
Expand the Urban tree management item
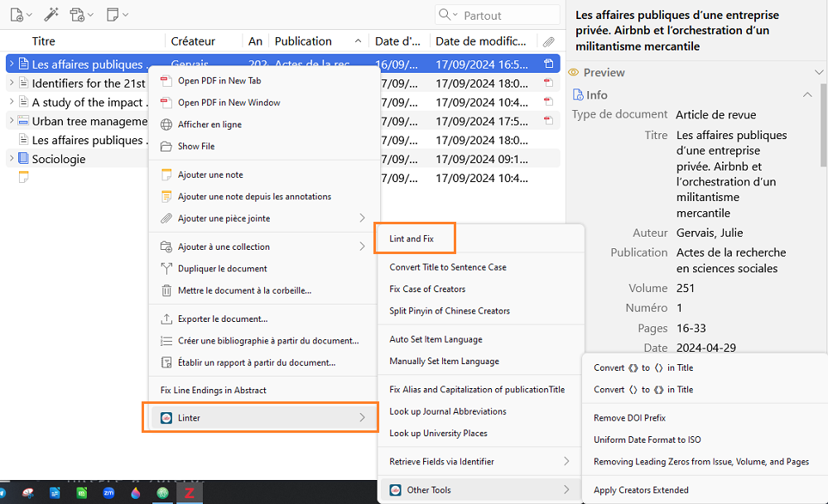(x=11, y=121)
